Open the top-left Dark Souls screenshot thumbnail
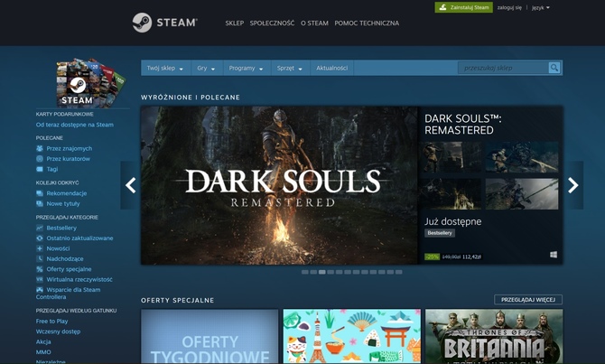605x364 pixels. click(451, 157)
